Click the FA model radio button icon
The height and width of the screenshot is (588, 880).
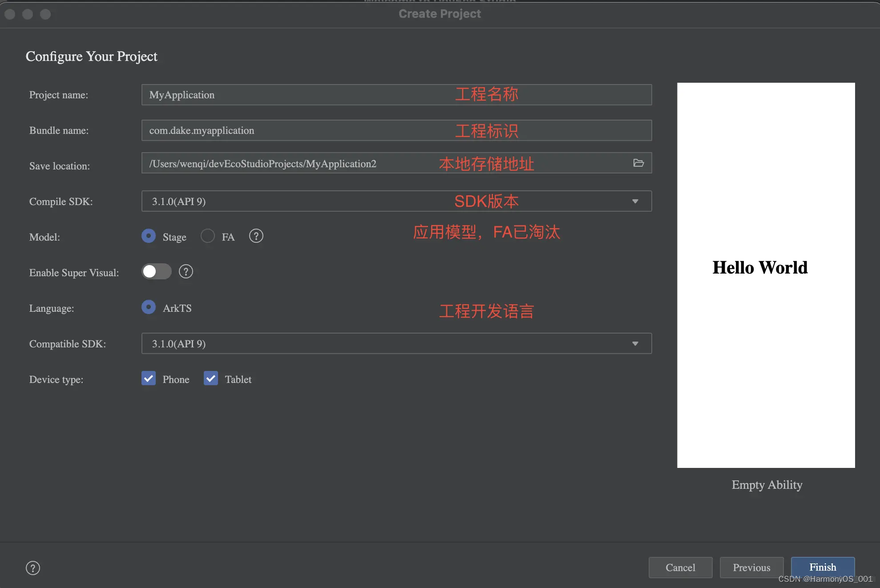(x=207, y=236)
